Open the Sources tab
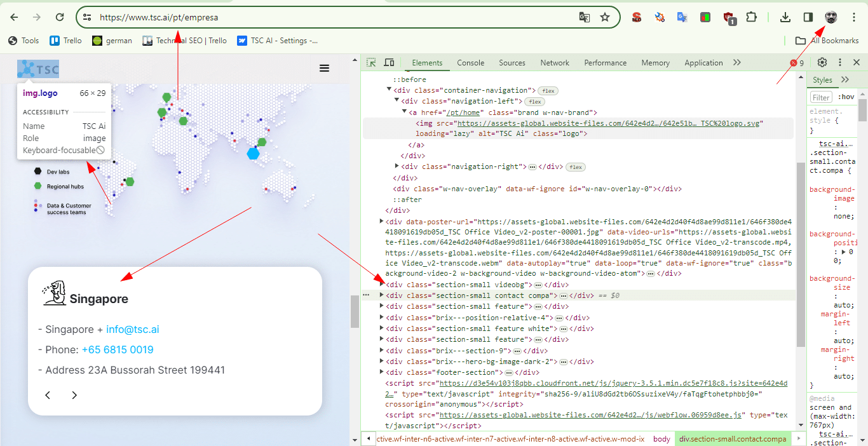Viewport: 868px width, 446px height. (512, 63)
